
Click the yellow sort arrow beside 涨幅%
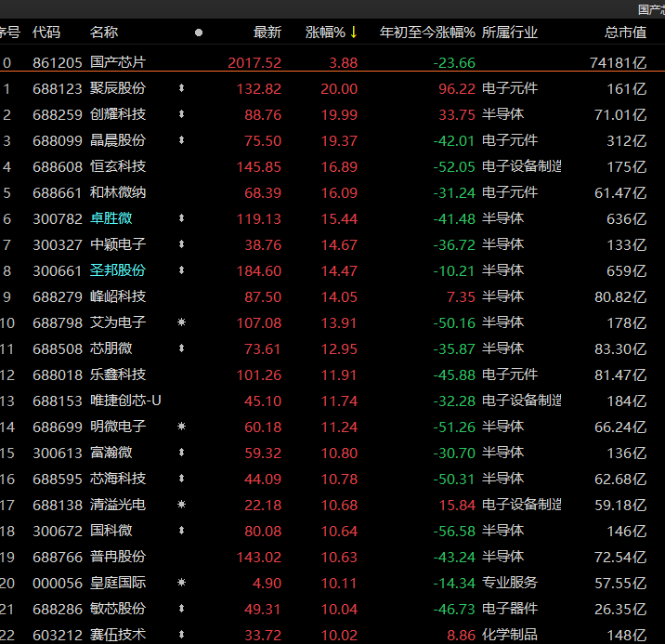tap(353, 33)
